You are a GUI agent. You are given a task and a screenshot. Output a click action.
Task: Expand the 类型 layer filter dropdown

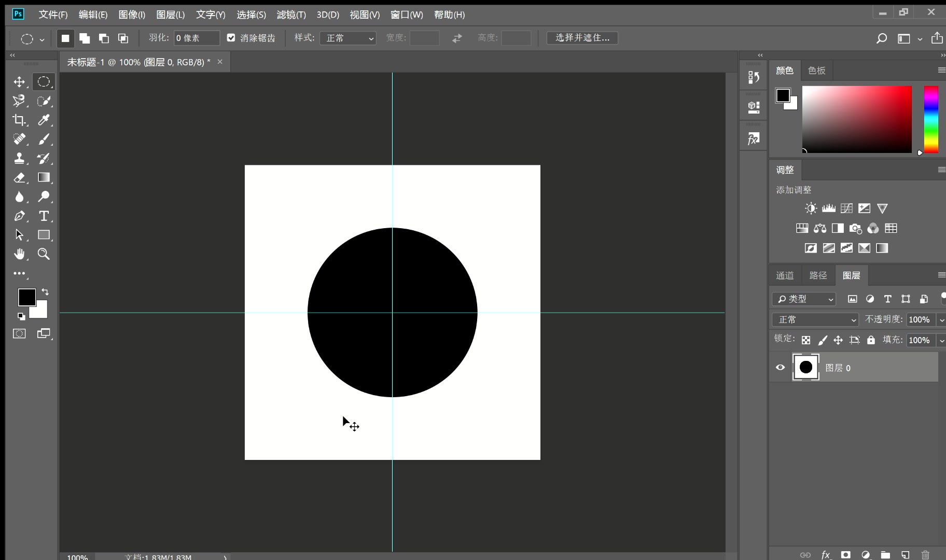804,299
